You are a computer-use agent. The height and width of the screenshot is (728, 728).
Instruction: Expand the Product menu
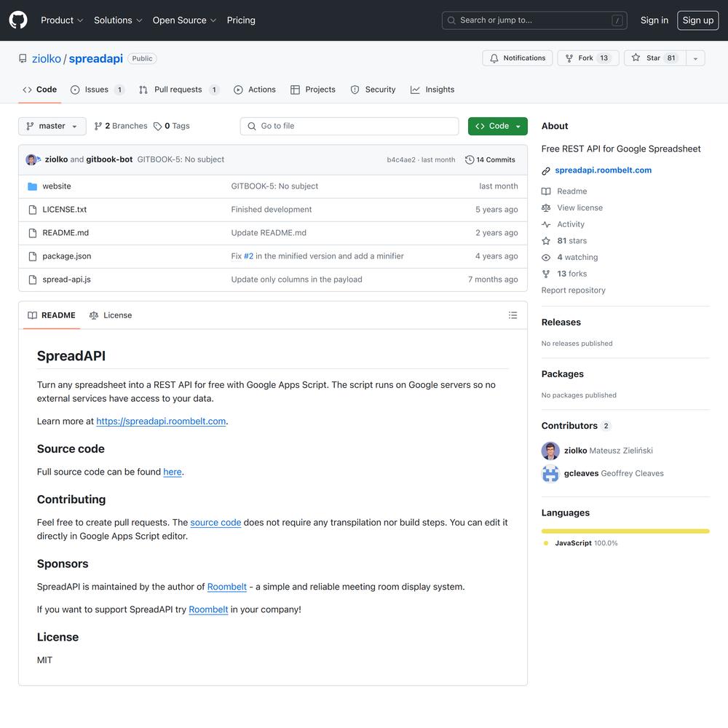point(62,20)
